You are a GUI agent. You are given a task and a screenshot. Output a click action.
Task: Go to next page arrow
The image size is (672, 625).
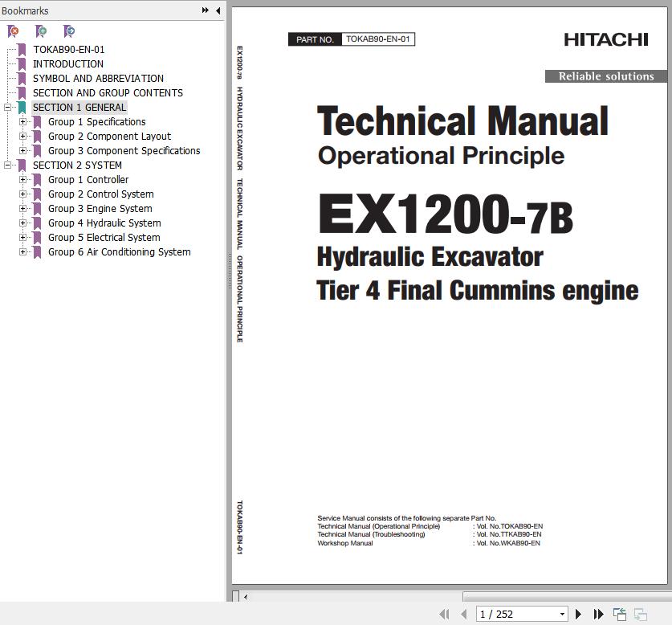(578, 615)
